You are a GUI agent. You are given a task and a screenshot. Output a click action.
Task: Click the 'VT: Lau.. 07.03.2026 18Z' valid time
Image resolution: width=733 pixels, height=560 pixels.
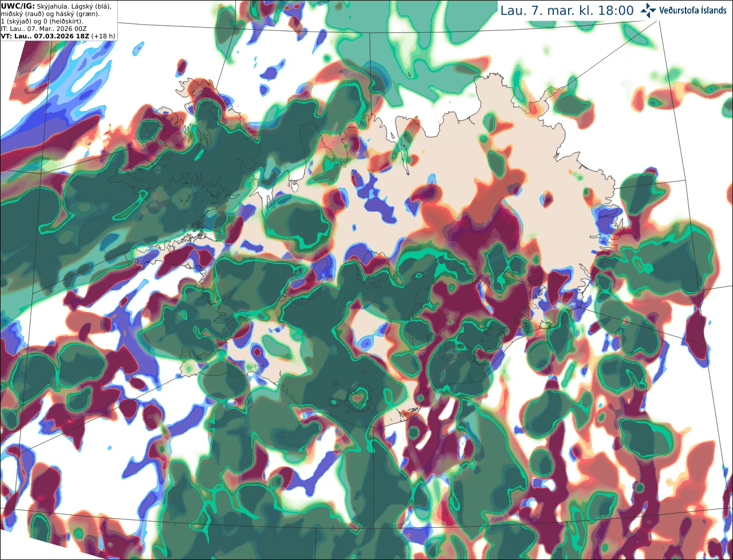click(45, 36)
